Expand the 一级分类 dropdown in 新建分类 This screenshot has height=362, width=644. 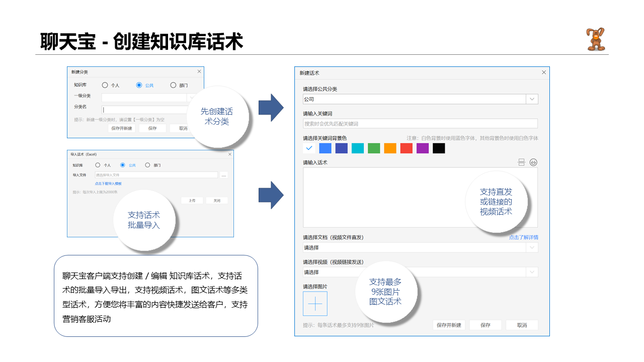coord(191,97)
